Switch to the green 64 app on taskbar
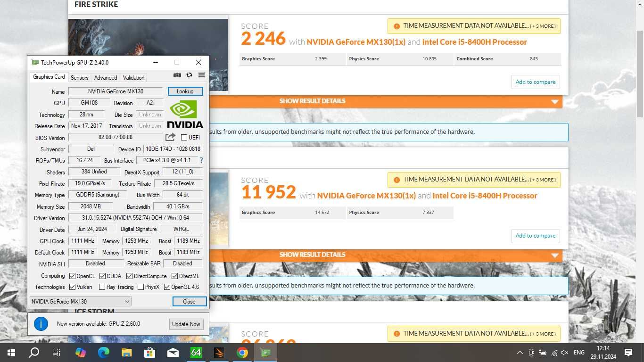Image resolution: width=644 pixels, height=362 pixels. click(x=196, y=352)
